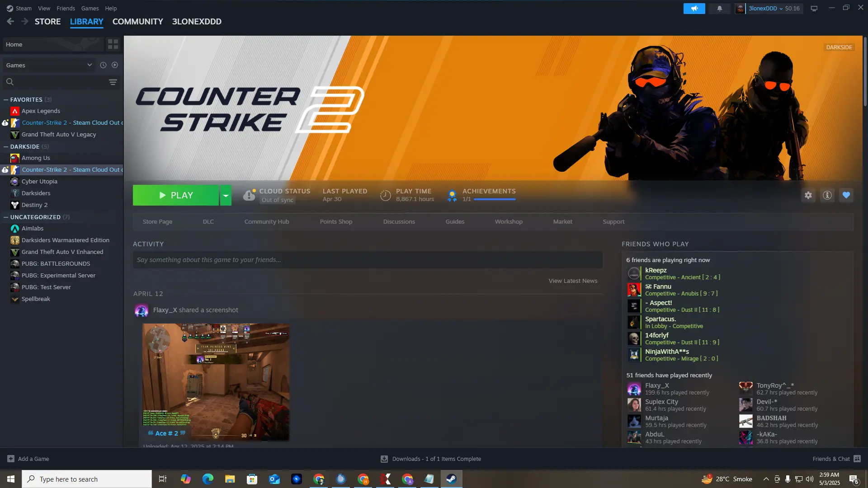The height and width of the screenshot is (488, 868).
Task: Switch library to grid view icon
Action: click(113, 44)
